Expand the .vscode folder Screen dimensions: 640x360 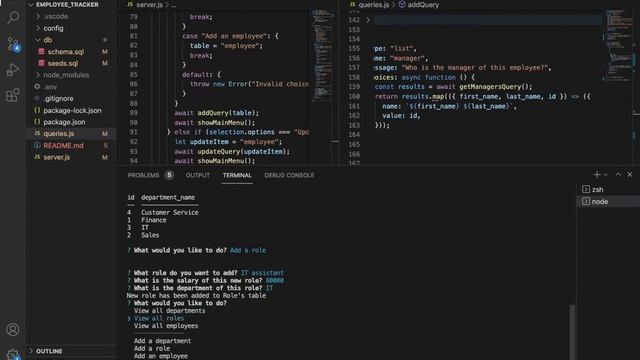pos(56,16)
